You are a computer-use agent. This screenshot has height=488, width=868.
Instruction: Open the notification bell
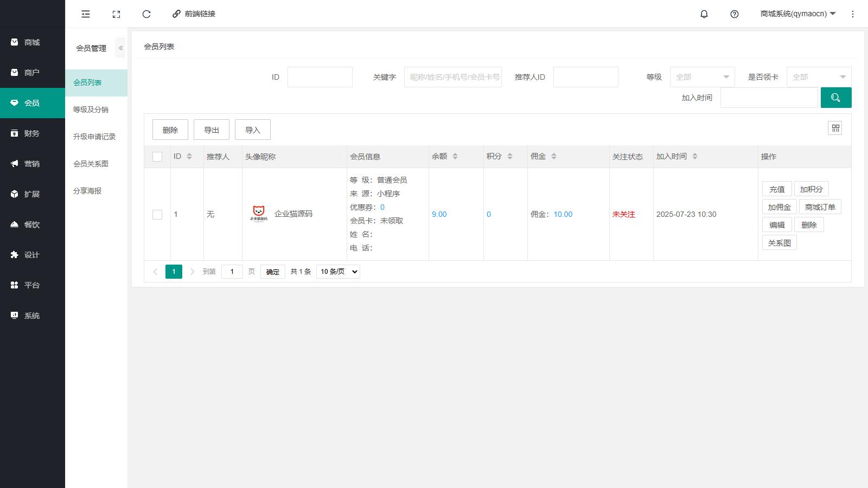pyautogui.click(x=704, y=14)
